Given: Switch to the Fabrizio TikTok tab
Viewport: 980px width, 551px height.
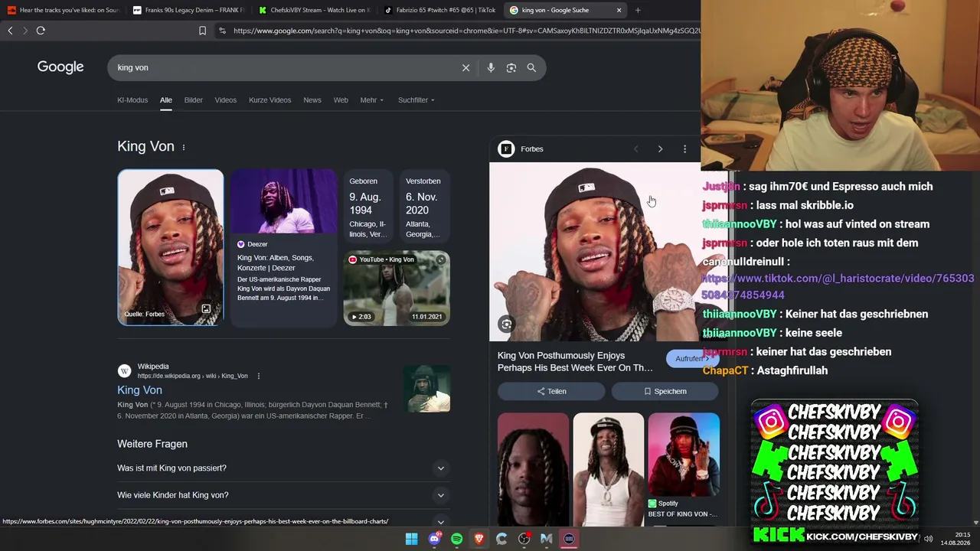Looking at the screenshot, I should pos(440,10).
